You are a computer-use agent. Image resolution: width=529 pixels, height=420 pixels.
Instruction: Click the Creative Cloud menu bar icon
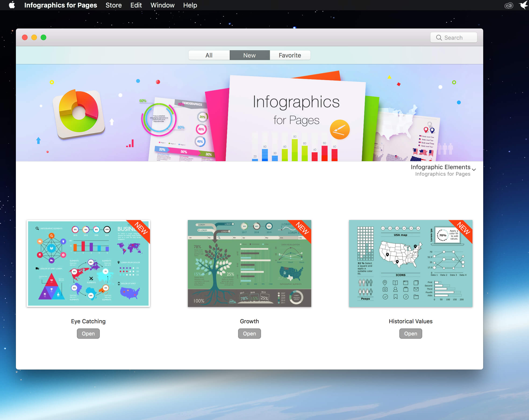coord(509,5)
